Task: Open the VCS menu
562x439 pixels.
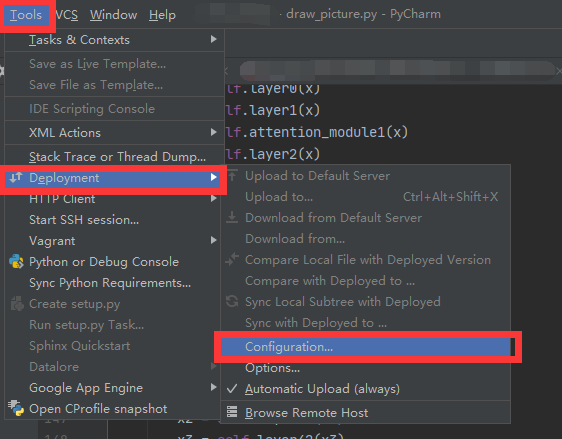Action: (67, 15)
